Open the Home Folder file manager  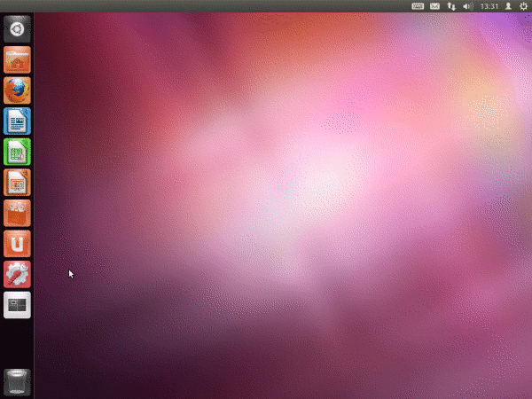[17, 60]
